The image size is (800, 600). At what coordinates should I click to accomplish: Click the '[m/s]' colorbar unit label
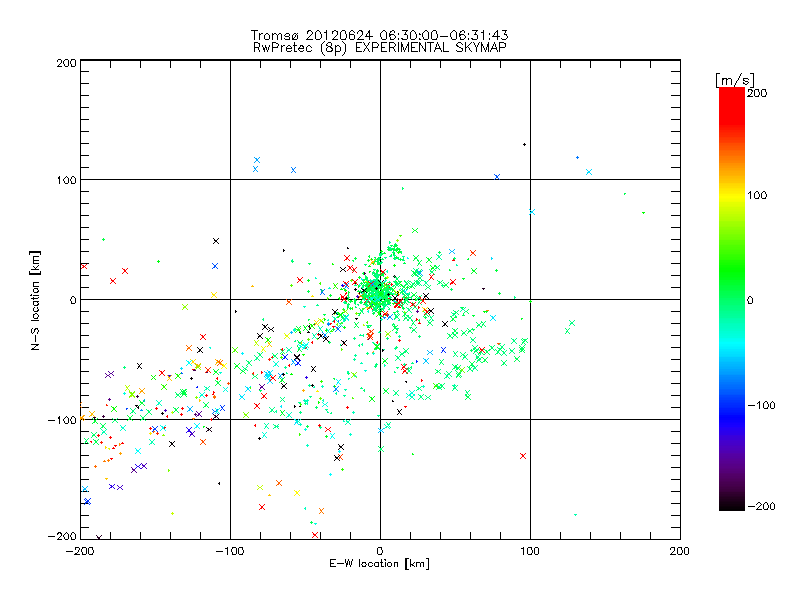(735, 80)
